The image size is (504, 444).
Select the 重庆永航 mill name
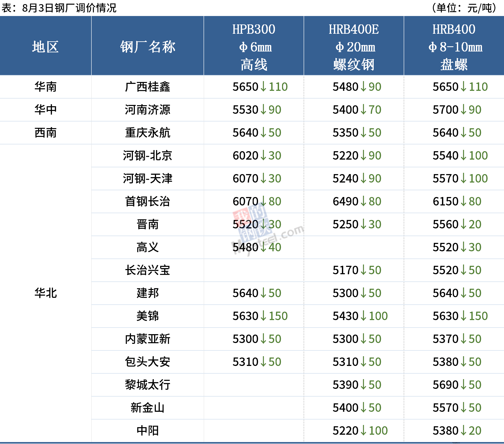(147, 133)
